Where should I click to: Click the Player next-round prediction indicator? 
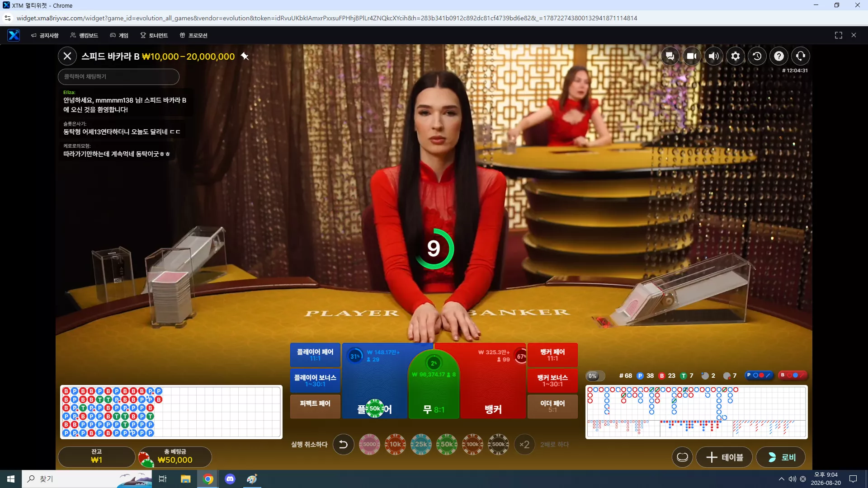coord(759,375)
